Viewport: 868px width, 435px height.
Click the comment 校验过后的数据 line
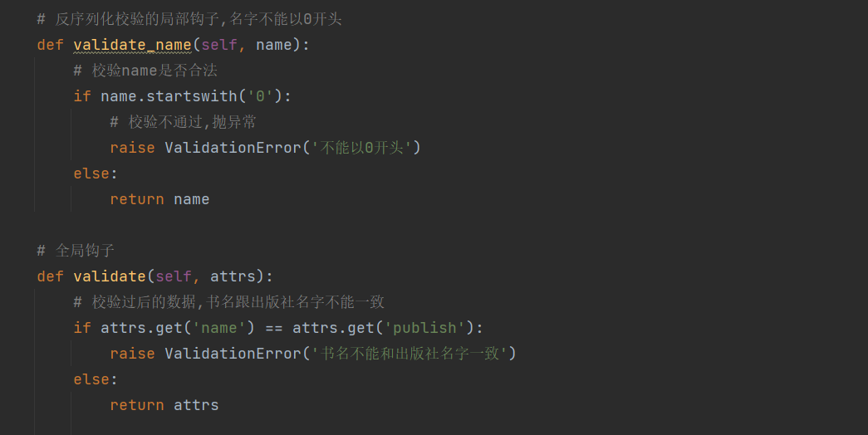[x=228, y=302]
